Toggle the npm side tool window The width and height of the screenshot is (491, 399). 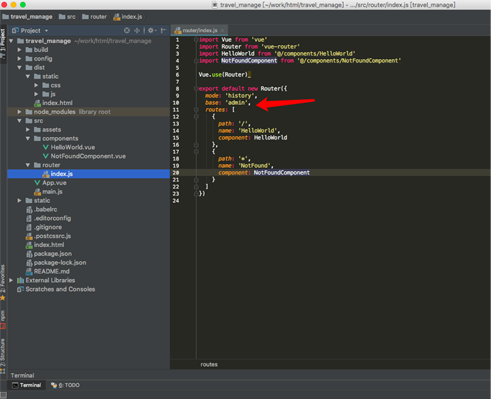(3, 319)
